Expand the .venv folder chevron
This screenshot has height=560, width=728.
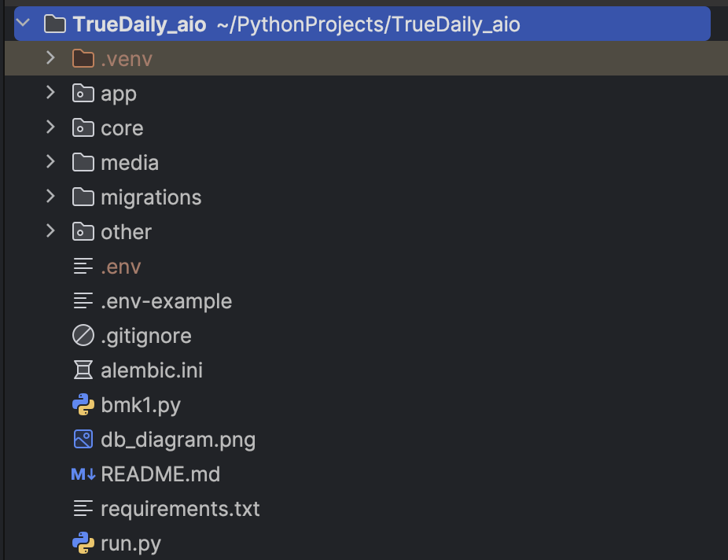[x=50, y=59]
